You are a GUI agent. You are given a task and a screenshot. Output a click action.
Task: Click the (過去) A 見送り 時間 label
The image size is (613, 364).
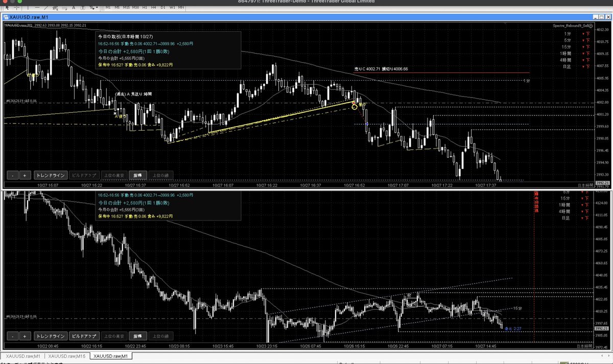click(x=134, y=94)
